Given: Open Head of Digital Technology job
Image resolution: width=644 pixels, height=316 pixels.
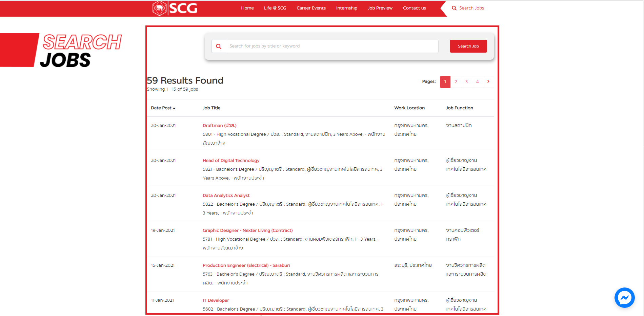Looking at the screenshot, I should coord(231,161).
